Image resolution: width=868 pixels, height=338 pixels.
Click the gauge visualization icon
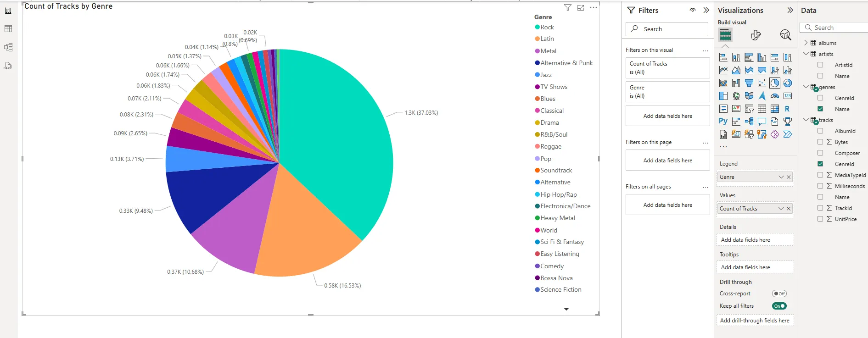pos(775,96)
